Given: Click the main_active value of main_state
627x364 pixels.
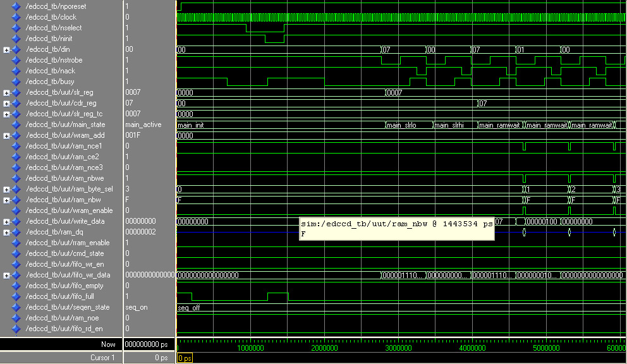Looking at the screenshot, I should (143, 124).
